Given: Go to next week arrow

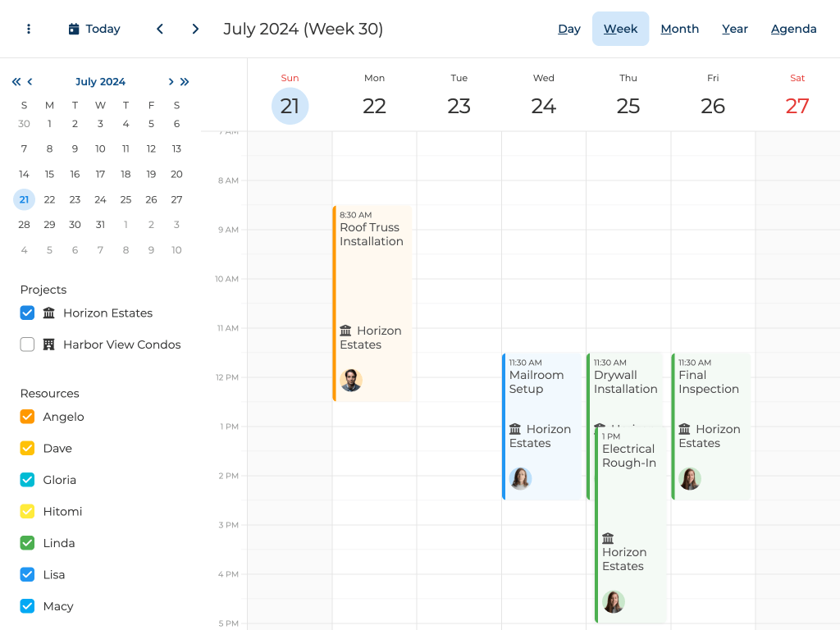Looking at the screenshot, I should coord(195,29).
